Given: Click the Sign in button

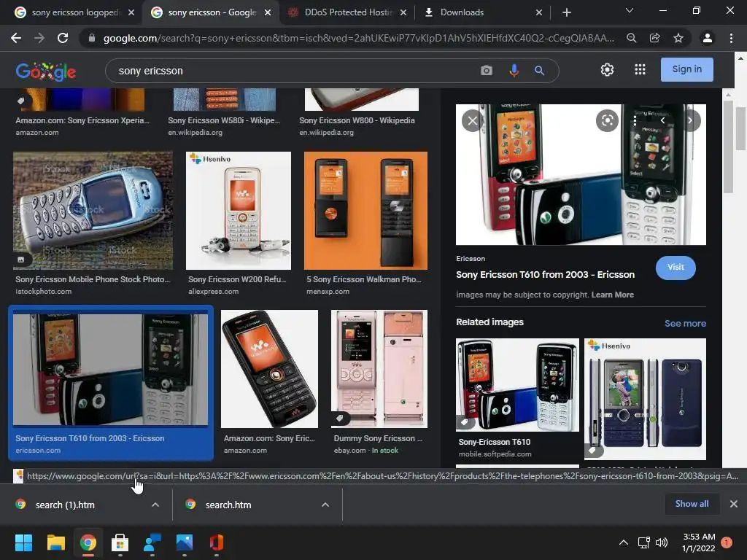Looking at the screenshot, I should [686, 69].
